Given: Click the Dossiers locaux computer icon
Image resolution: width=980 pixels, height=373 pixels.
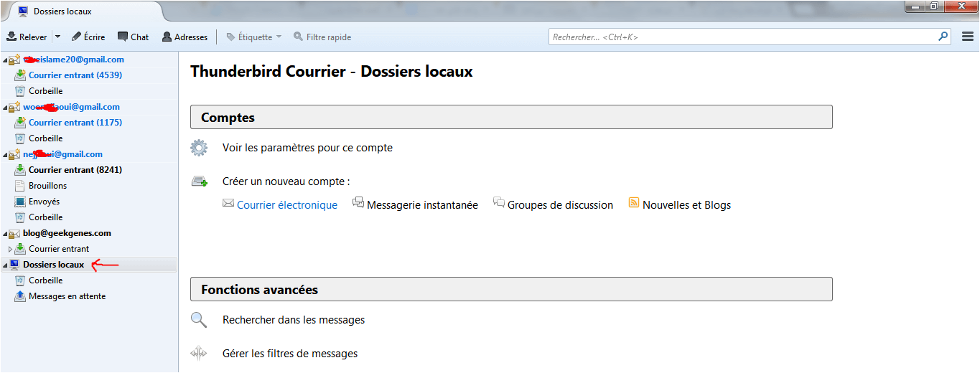Looking at the screenshot, I should 14,265.
